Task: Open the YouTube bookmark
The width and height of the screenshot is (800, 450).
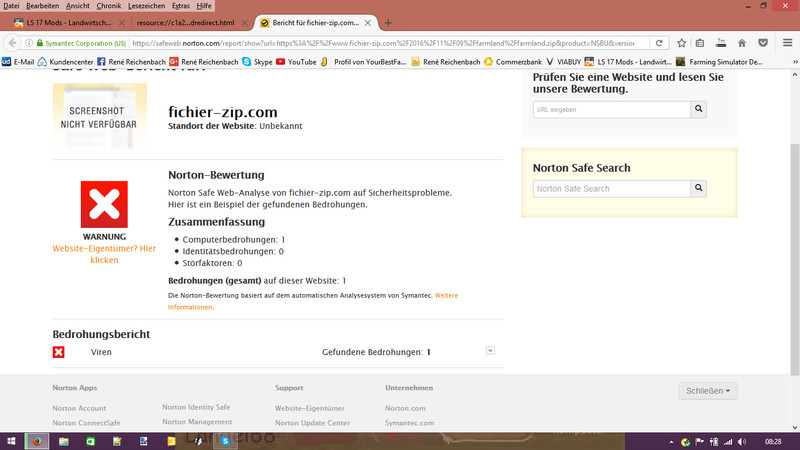Action: coord(296,62)
